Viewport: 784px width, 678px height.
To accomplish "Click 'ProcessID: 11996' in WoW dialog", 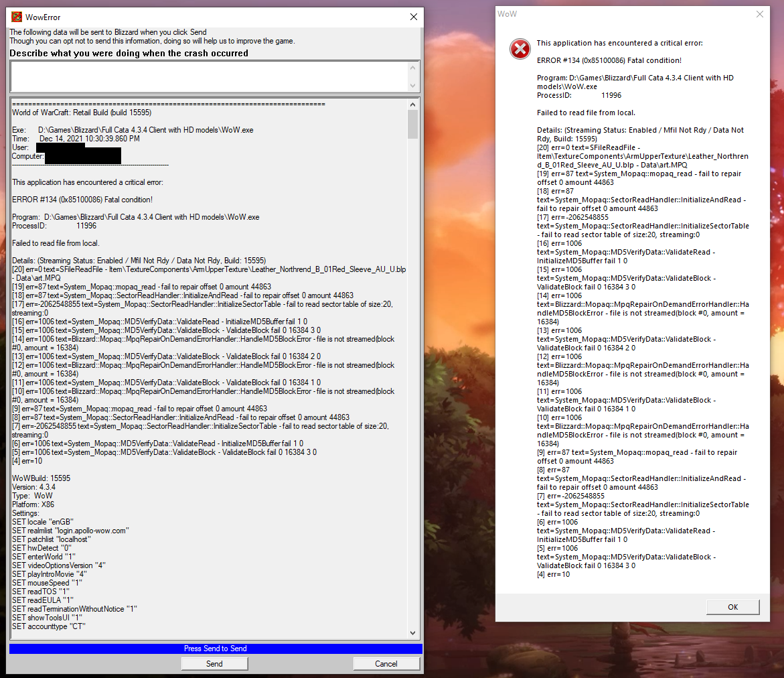I will 579,95.
